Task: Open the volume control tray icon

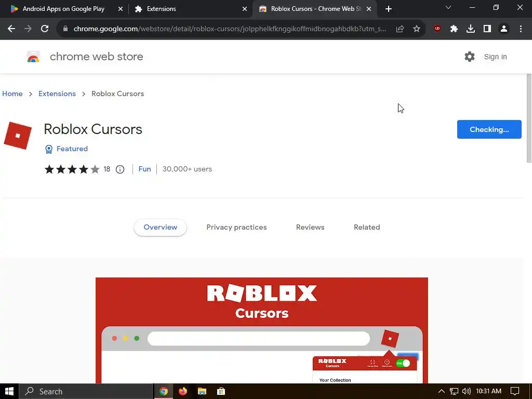Action: point(467,391)
